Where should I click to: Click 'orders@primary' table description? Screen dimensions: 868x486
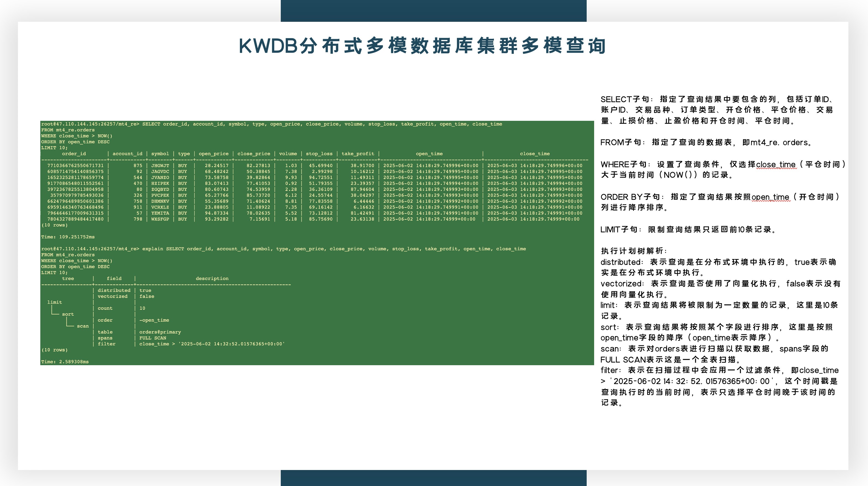(x=160, y=332)
